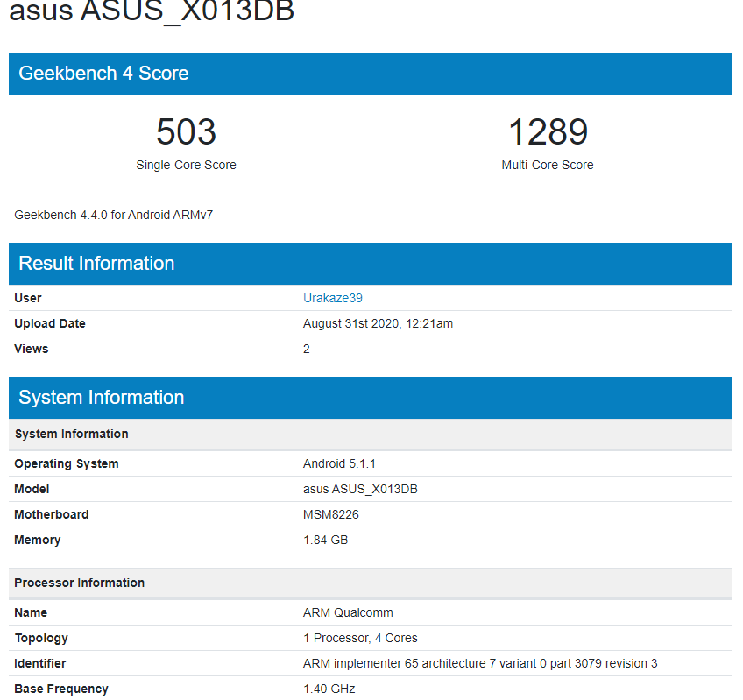Click Geekbench 4.4.0 for Android ARMv7 text
The width and height of the screenshot is (743, 700).
(114, 216)
